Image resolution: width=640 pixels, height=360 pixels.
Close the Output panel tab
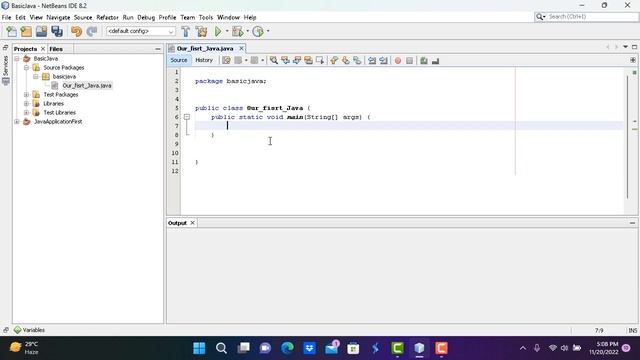(x=192, y=223)
